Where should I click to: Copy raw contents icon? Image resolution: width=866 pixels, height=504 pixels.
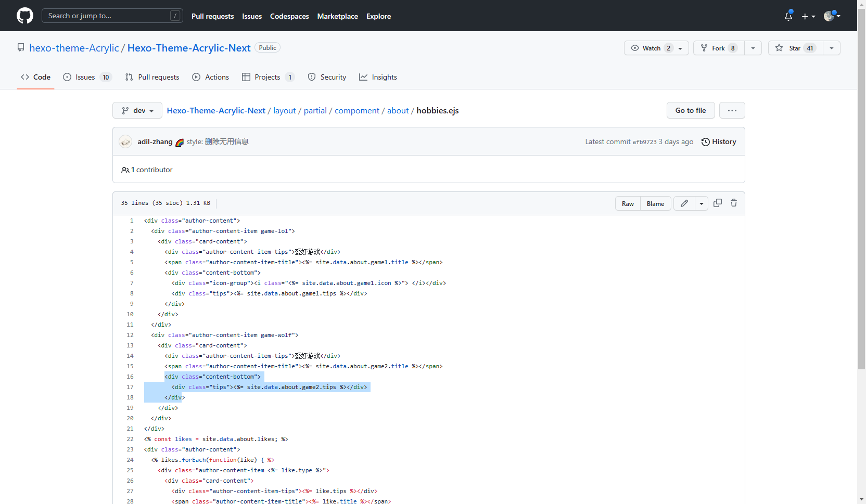tap(718, 203)
